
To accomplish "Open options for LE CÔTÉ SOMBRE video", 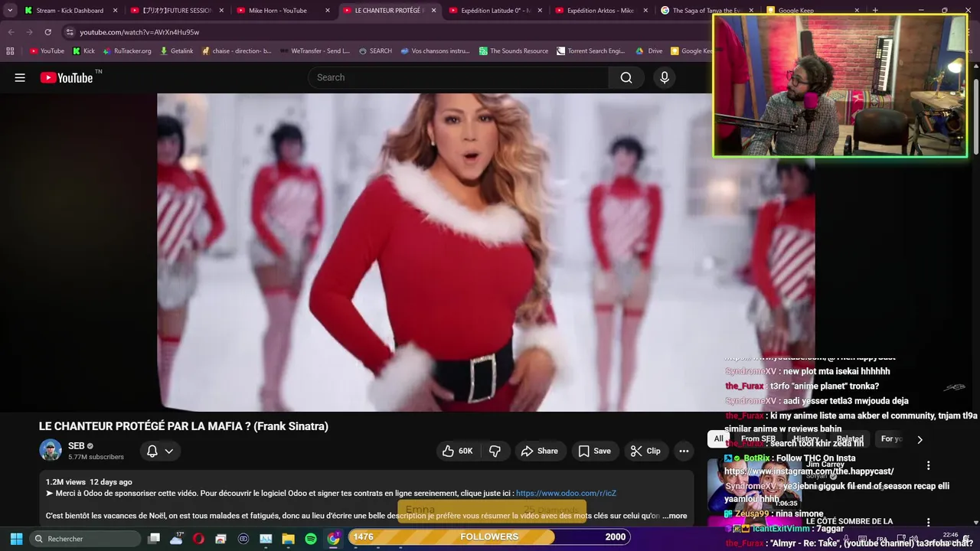I will click(x=928, y=523).
